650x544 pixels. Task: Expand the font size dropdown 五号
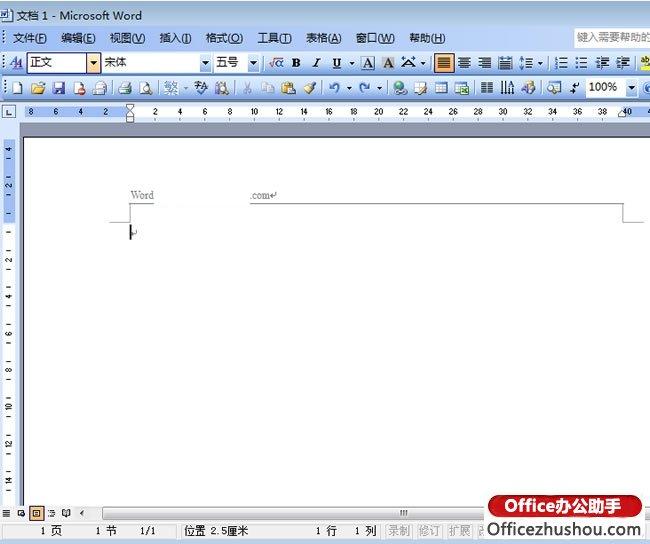[x=253, y=63]
